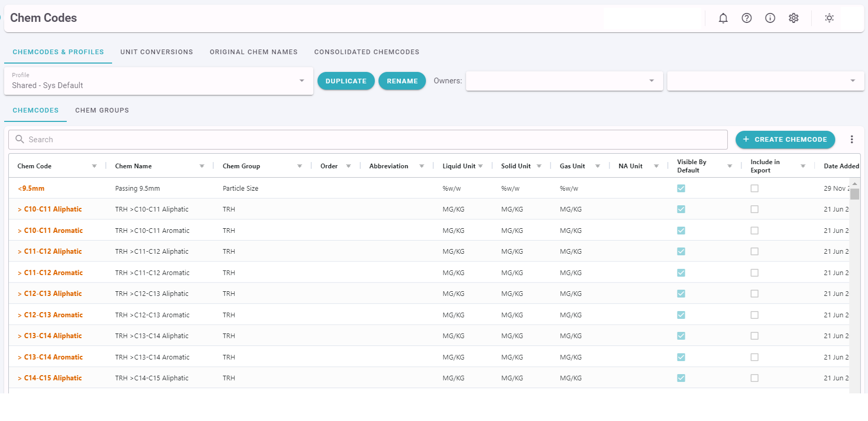Screen dimensions: 868x421
Task: Open the three-dot more options menu
Action: point(852,139)
